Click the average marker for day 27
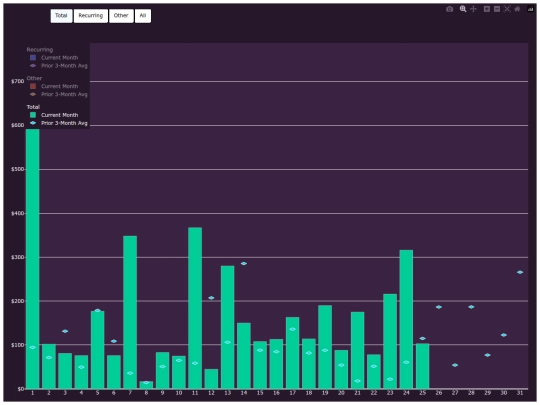Image resolution: width=540 pixels, height=405 pixels. (x=455, y=365)
